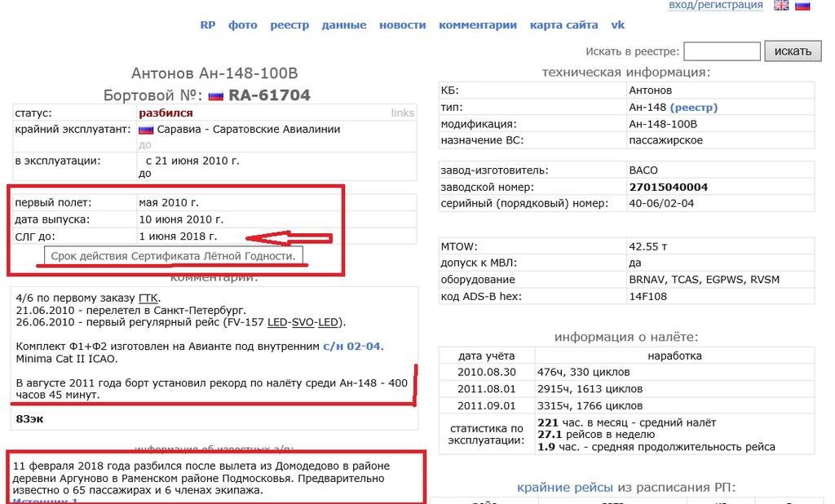835x504 pixels.
Task: Open the с/н 02-04 serial link
Action: pyautogui.click(x=351, y=347)
